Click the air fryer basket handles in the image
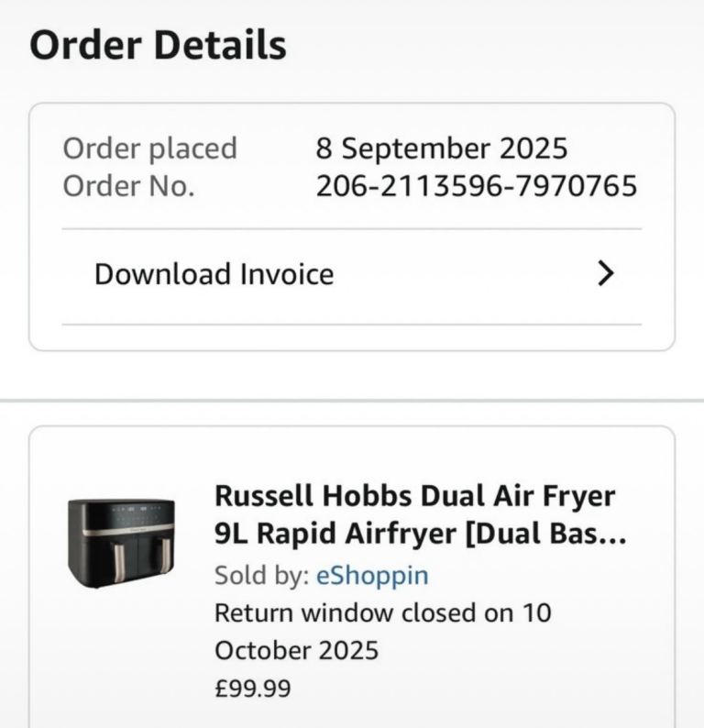Viewport: 704px width, 728px height. pos(140,559)
